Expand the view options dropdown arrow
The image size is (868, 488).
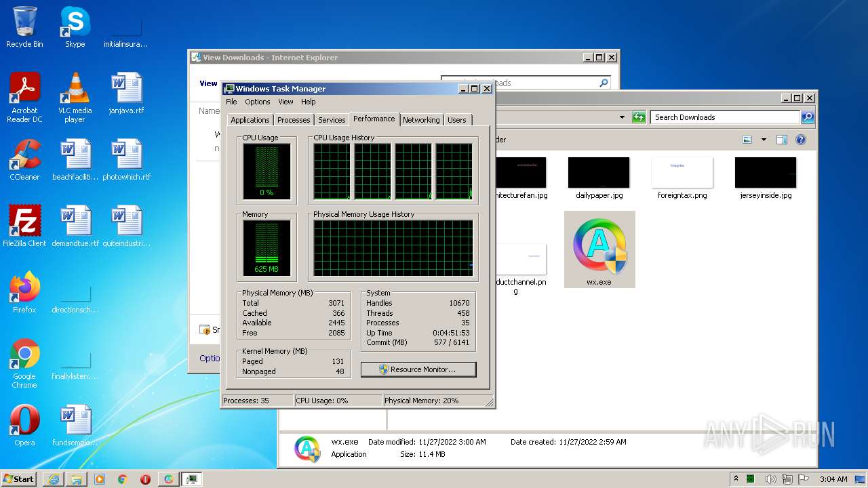(x=764, y=140)
